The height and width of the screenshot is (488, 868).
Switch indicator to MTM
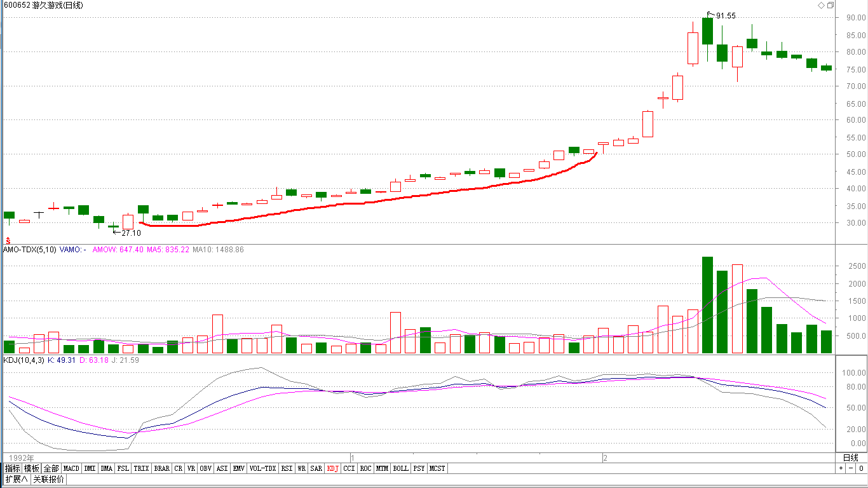[x=382, y=468]
